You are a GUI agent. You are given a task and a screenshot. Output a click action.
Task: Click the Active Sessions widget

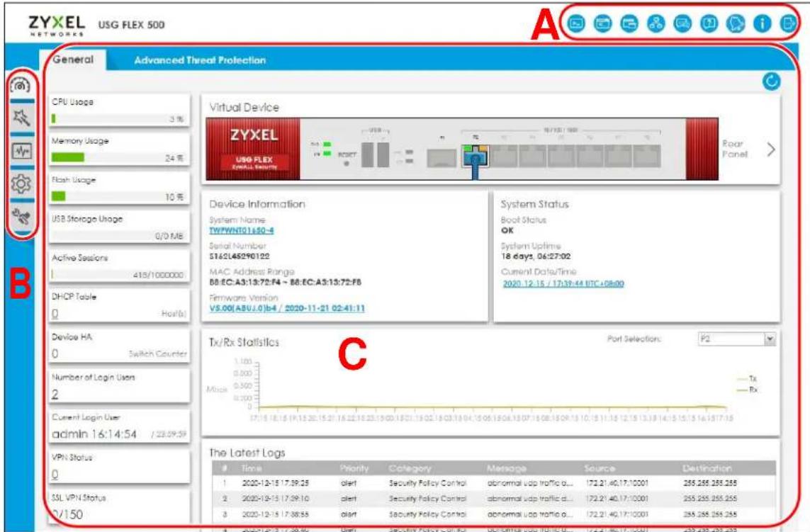(119, 267)
